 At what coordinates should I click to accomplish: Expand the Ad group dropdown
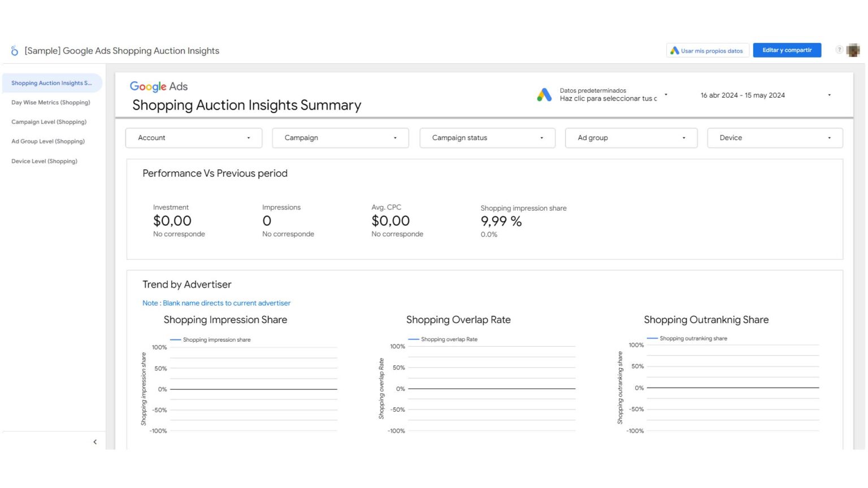[x=631, y=138]
